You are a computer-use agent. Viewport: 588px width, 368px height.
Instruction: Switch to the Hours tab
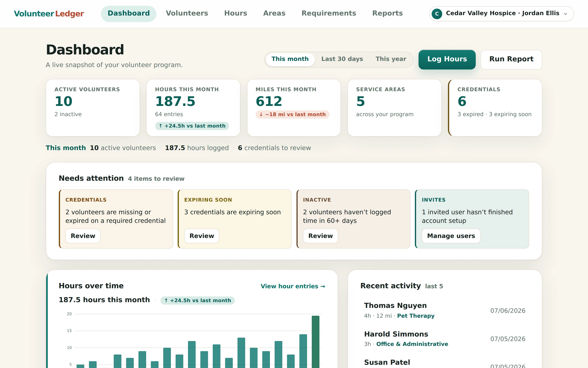(x=235, y=13)
